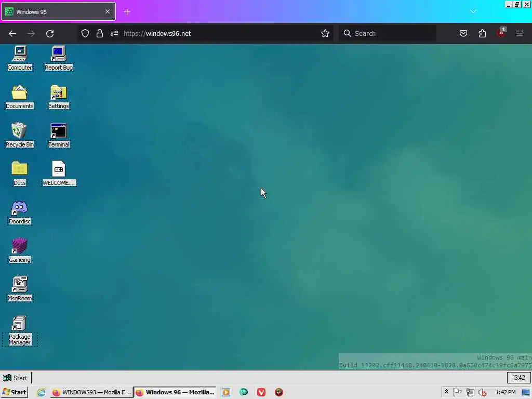This screenshot has height=399, width=532.
Task: Click the 1:42 PM system clock
Action: click(x=506, y=392)
